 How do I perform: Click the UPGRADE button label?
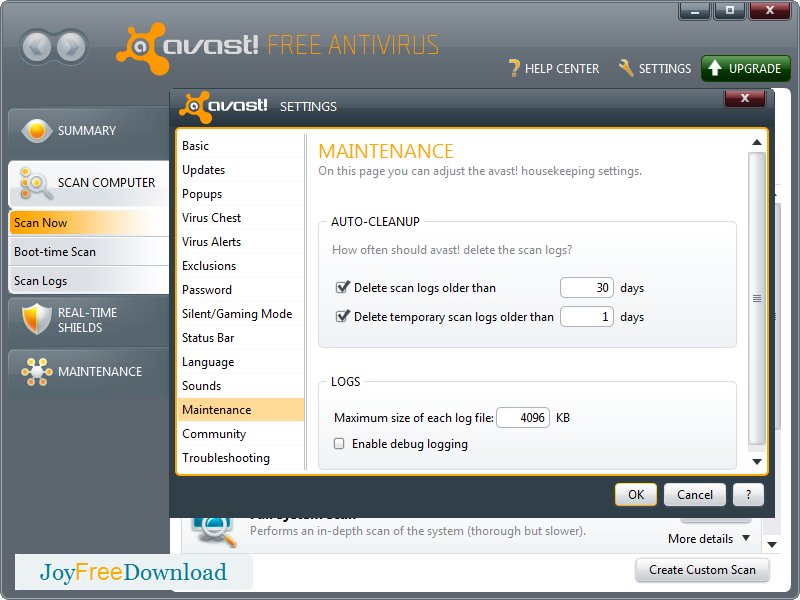click(755, 69)
